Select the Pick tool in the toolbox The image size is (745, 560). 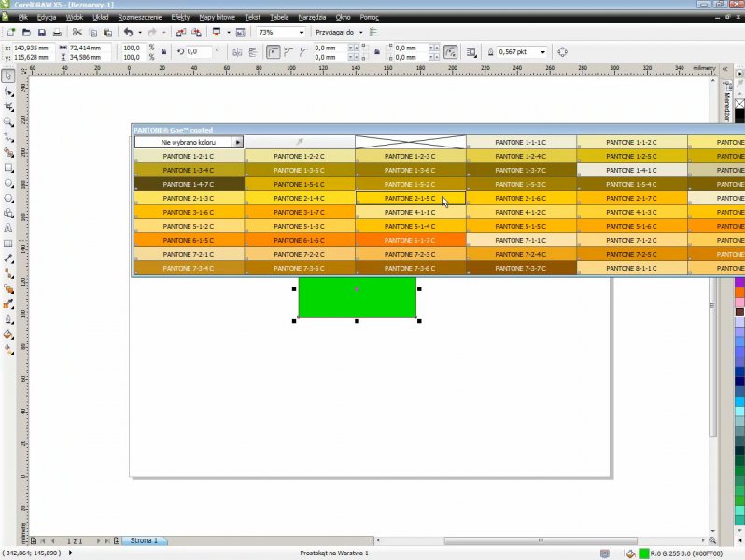[x=8, y=76]
